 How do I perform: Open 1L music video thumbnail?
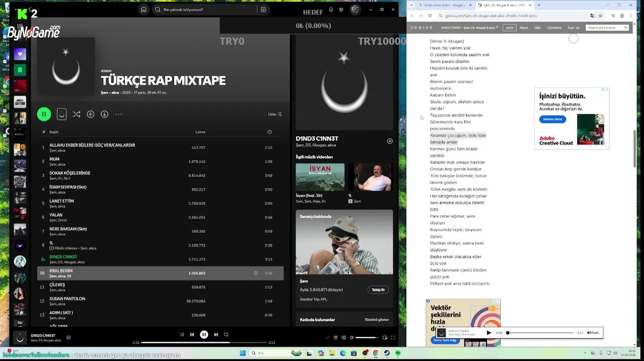click(370, 177)
